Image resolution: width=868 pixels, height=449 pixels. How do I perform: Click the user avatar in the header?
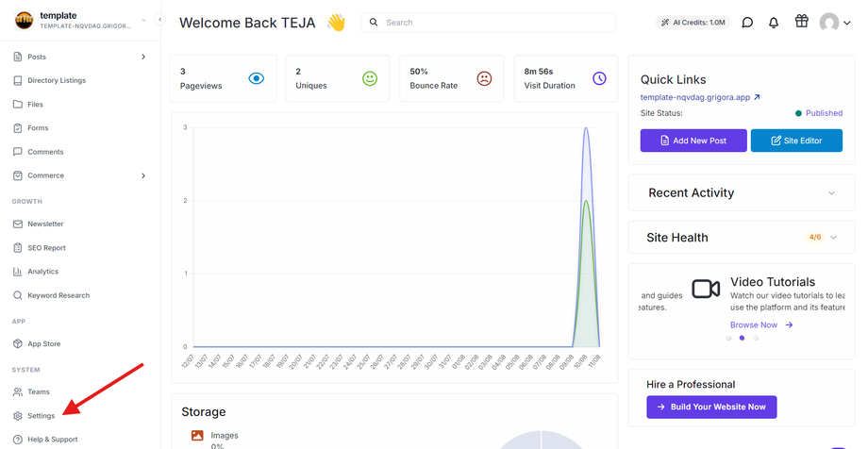click(829, 23)
